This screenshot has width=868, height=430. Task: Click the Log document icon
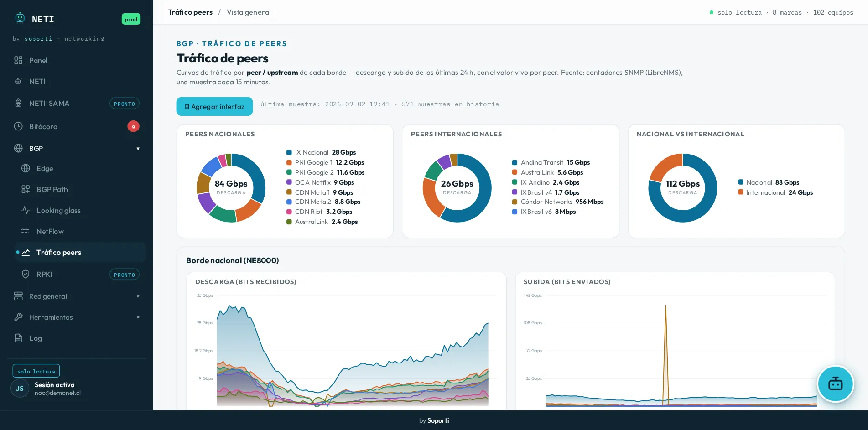[x=18, y=338]
